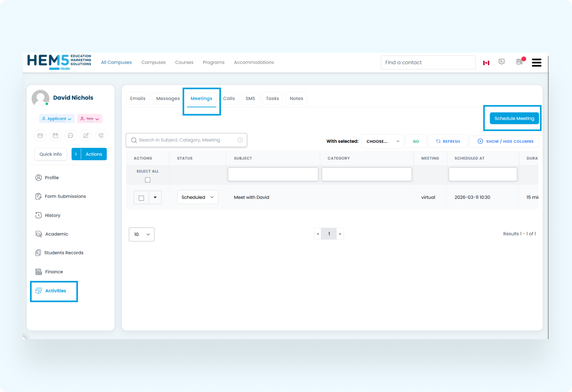Open the Scheduled status dropdown for the meeting
Viewport: 572px width, 392px height.
tap(197, 197)
